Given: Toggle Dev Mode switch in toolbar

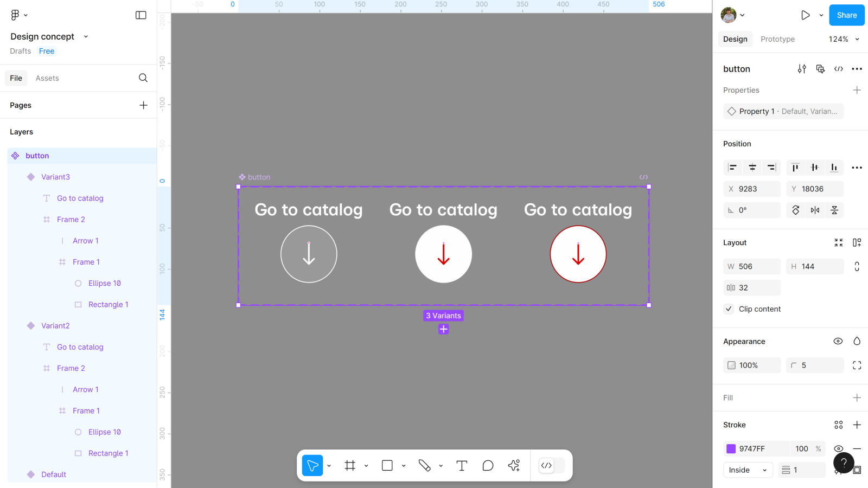Looking at the screenshot, I should (552, 465).
